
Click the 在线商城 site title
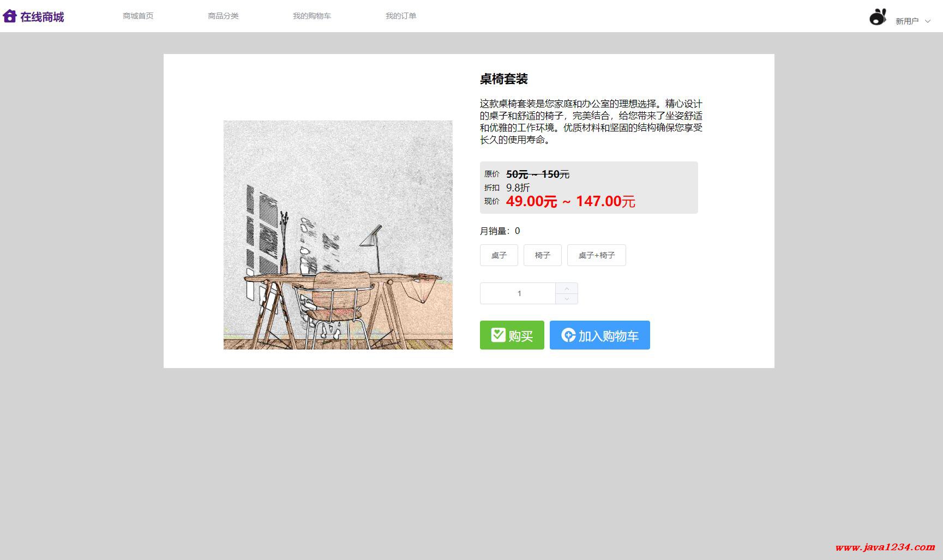tap(42, 17)
